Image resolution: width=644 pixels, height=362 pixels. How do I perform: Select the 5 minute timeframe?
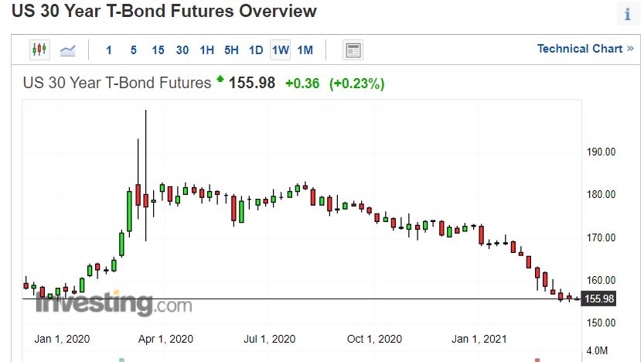(x=134, y=50)
